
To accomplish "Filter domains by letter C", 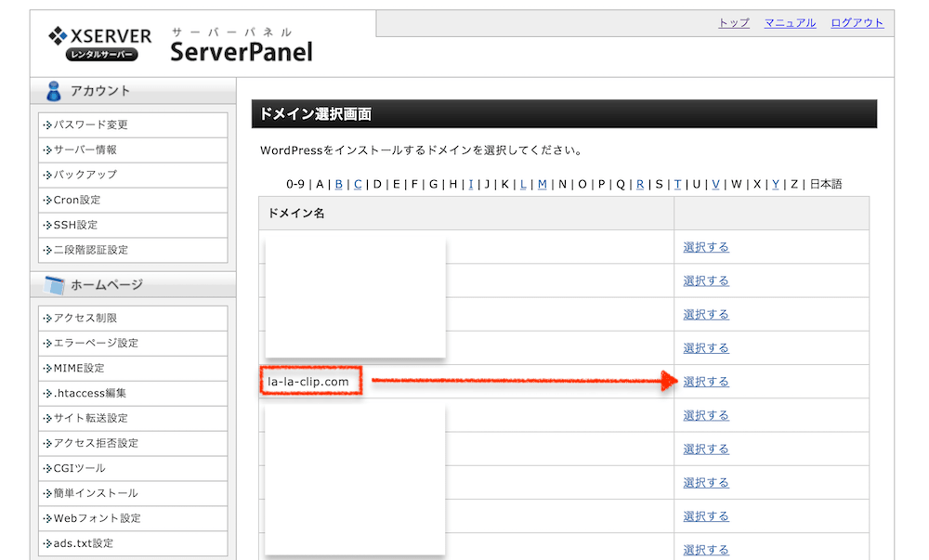I will pos(358,184).
